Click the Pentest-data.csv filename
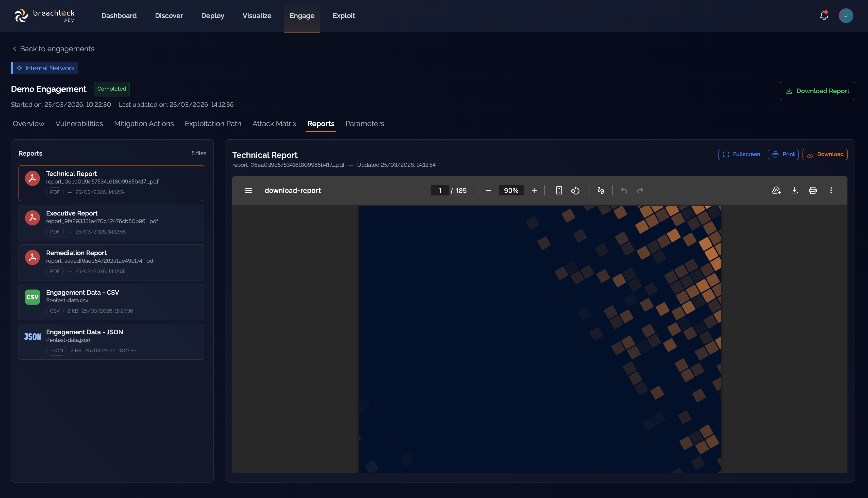 pyautogui.click(x=67, y=300)
